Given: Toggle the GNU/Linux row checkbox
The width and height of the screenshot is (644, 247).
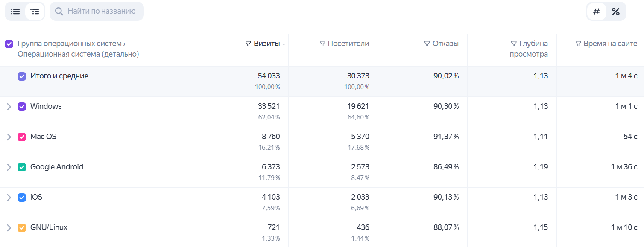Looking at the screenshot, I should tap(22, 228).
